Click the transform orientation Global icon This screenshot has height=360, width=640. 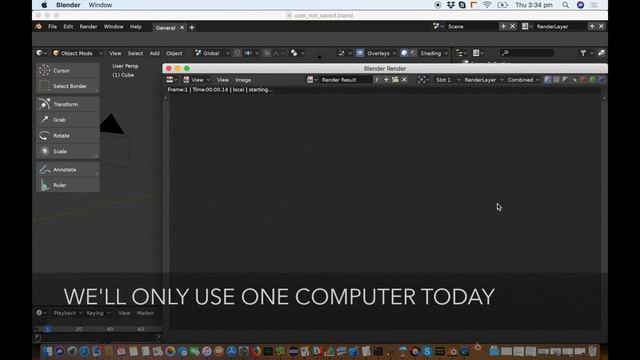pos(198,53)
